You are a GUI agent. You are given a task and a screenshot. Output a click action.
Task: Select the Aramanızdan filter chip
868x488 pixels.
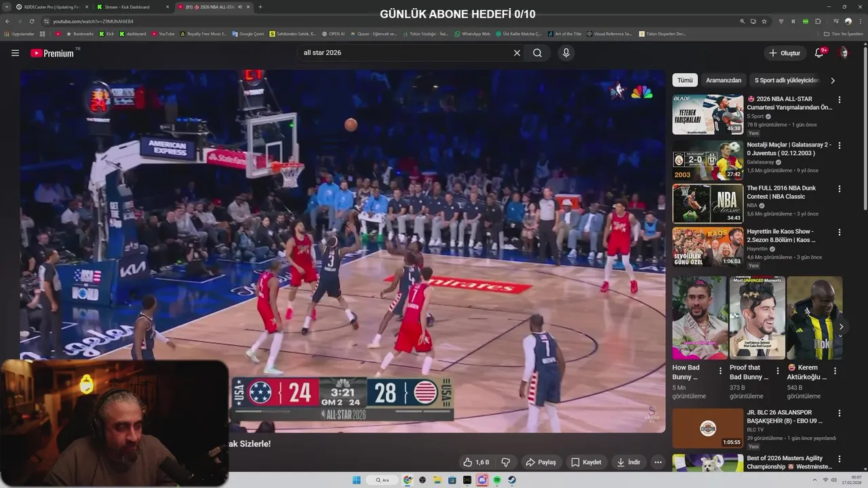click(x=724, y=80)
